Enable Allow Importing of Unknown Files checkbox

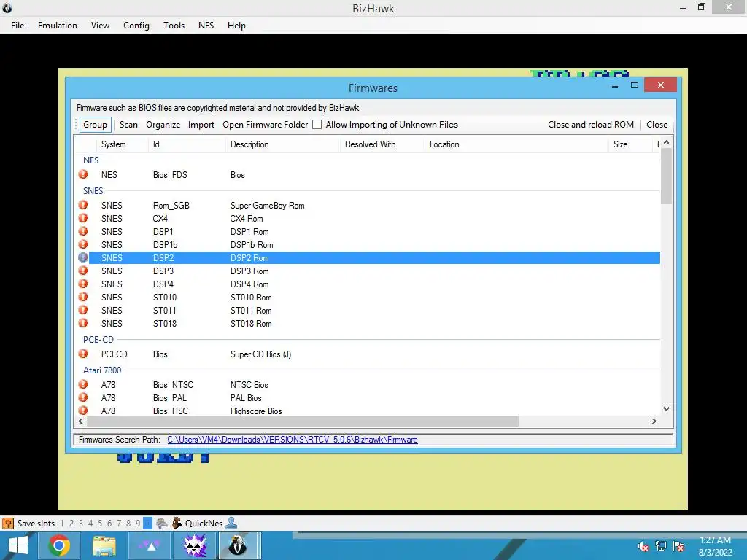click(317, 124)
